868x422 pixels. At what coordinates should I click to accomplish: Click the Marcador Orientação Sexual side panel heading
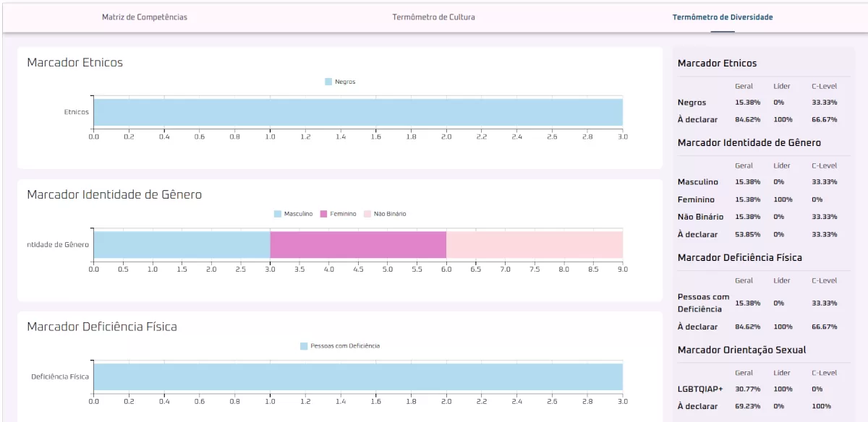(741, 350)
